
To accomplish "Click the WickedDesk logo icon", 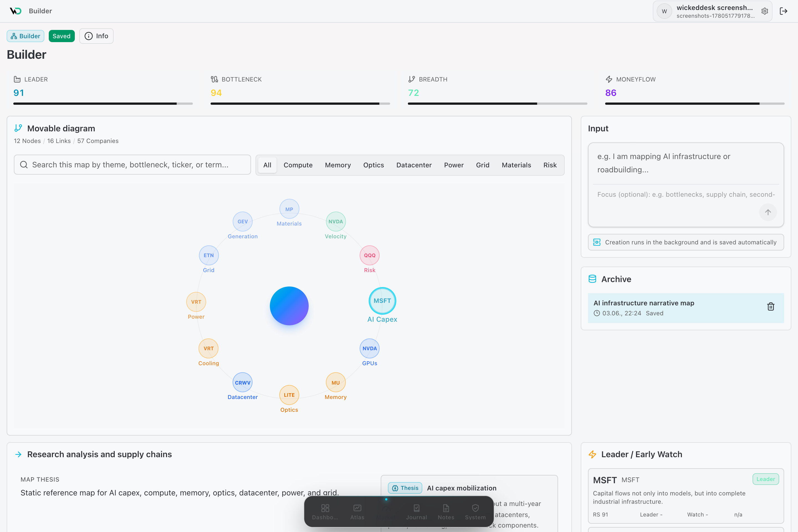I will pos(16,11).
